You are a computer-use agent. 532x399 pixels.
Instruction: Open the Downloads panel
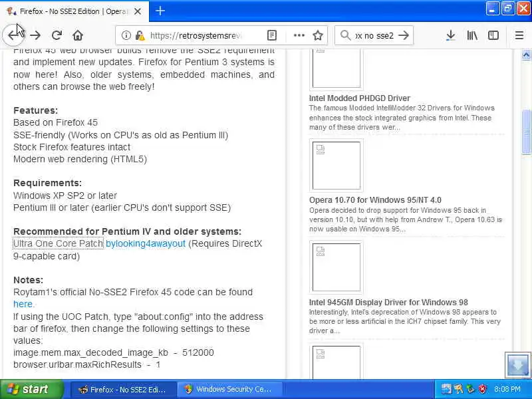pos(451,35)
